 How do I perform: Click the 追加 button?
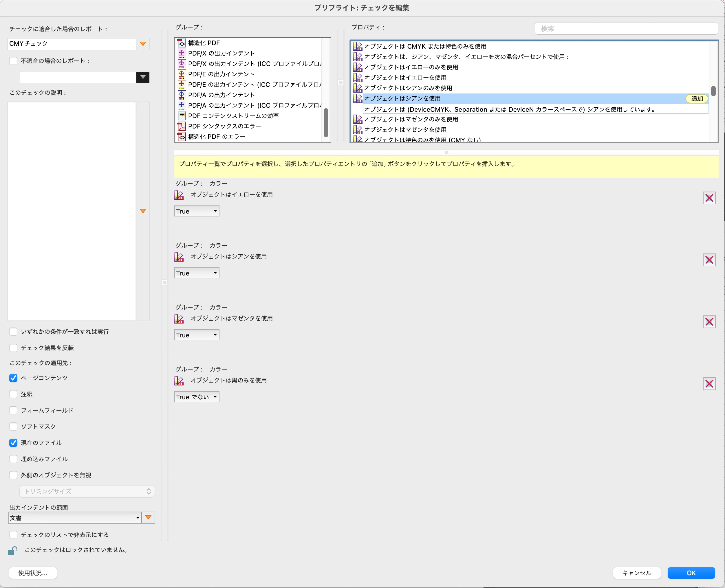point(697,99)
